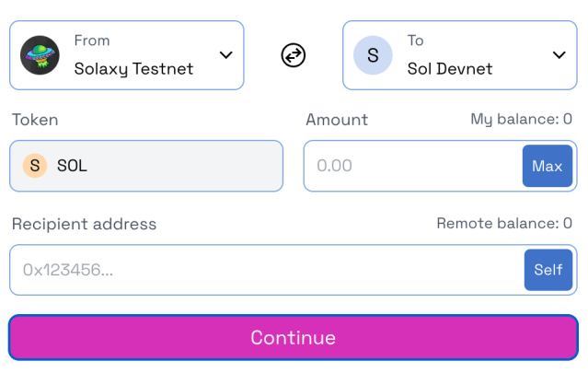Image resolution: width=588 pixels, height=373 pixels.
Task: Click the Solaxy Testnet UFO logo
Action: (x=40, y=55)
